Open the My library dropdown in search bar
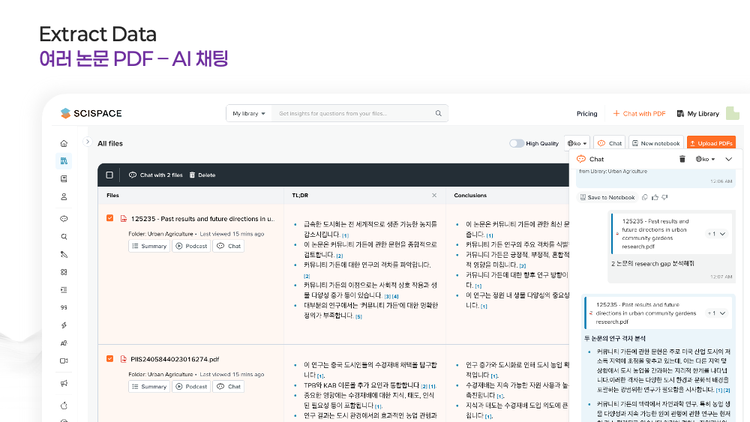Image resolution: width=750 pixels, height=422 pixels. click(x=249, y=113)
